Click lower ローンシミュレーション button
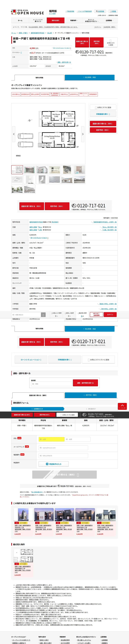This screenshot has width=129, height=644. click(x=31, y=359)
